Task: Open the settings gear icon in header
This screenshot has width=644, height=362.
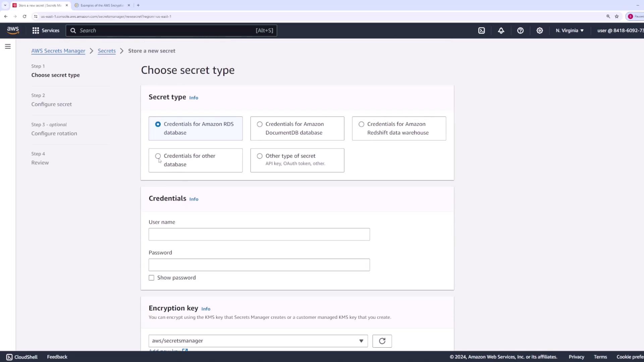Action: tap(539, 31)
